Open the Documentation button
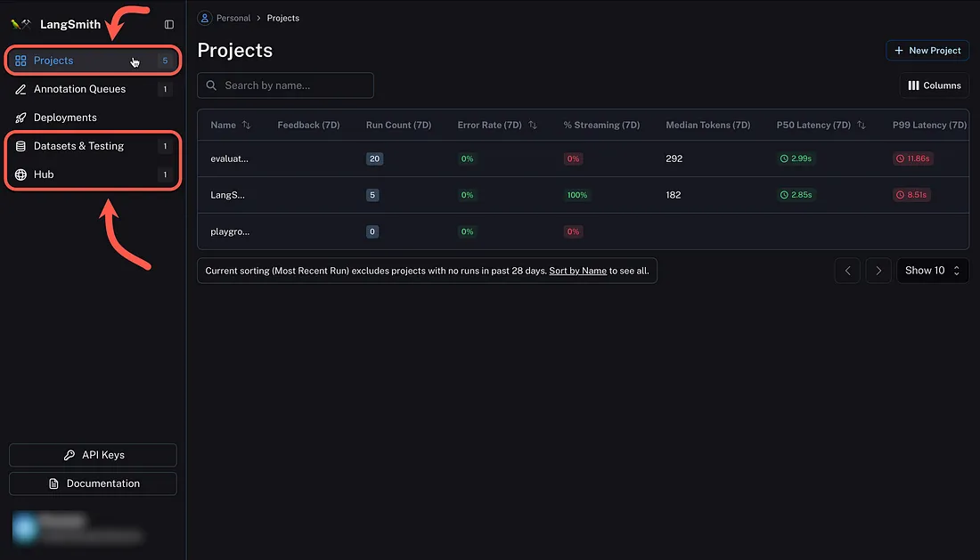The width and height of the screenshot is (980, 560). pos(94,483)
